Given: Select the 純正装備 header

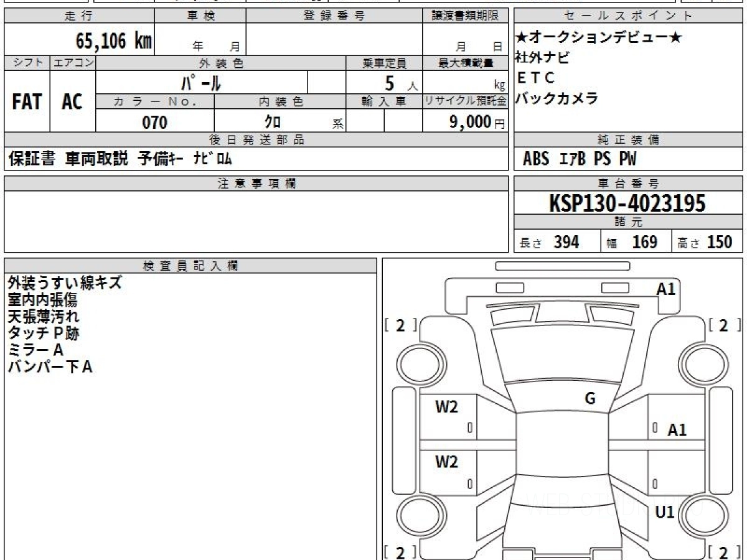Looking at the screenshot, I should (x=628, y=140).
